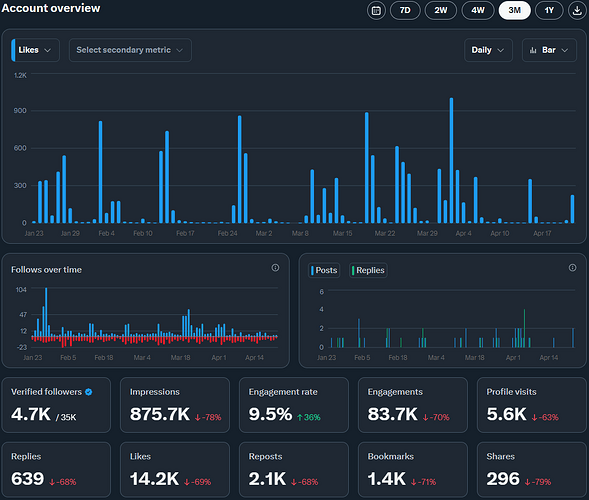Open the Likes primary metric dropdown
The width and height of the screenshot is (589, 500).
point(35,50)
